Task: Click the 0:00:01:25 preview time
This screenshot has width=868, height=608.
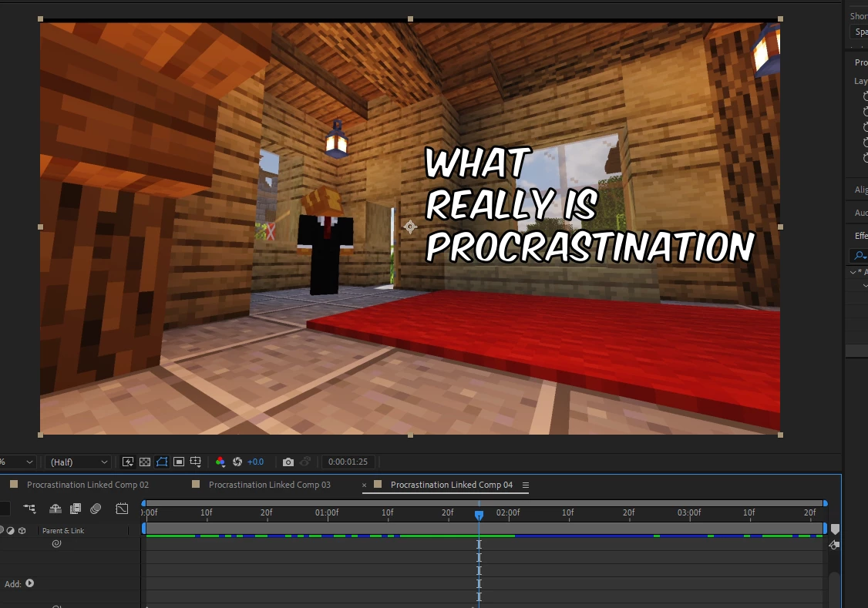Action: click(348, 462)
